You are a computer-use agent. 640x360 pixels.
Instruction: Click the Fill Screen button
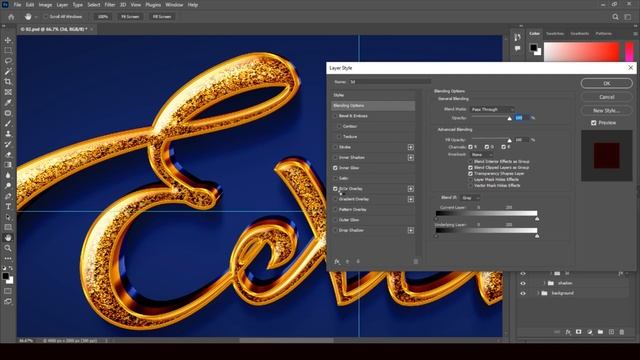162,17
